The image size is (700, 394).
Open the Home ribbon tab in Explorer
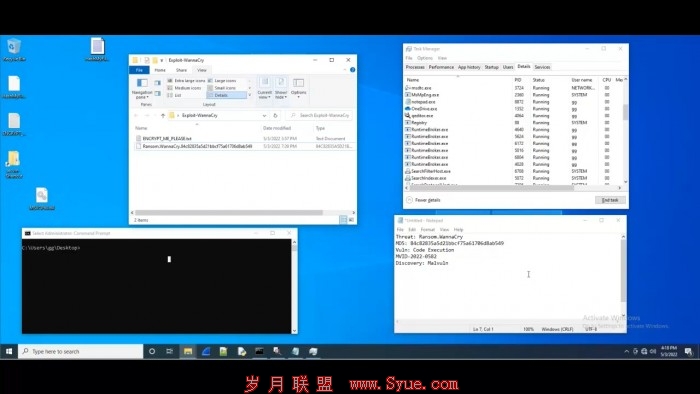tap(160, 70)
